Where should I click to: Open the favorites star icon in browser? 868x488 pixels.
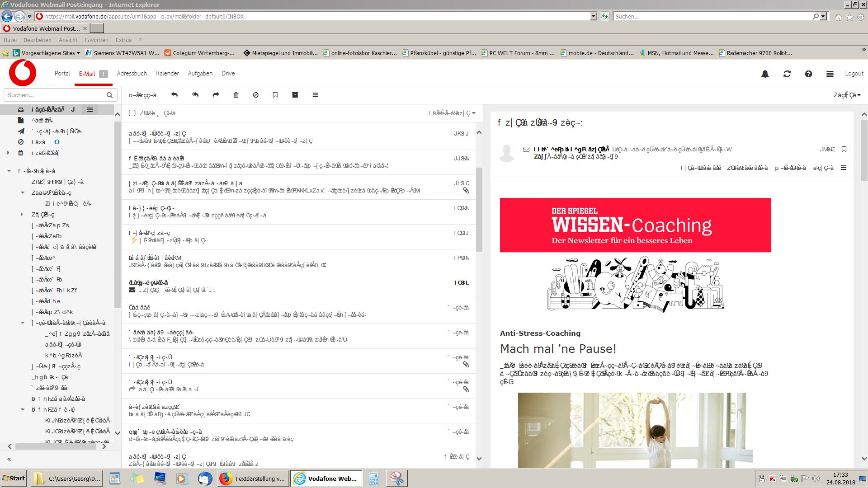pos(849,17)
